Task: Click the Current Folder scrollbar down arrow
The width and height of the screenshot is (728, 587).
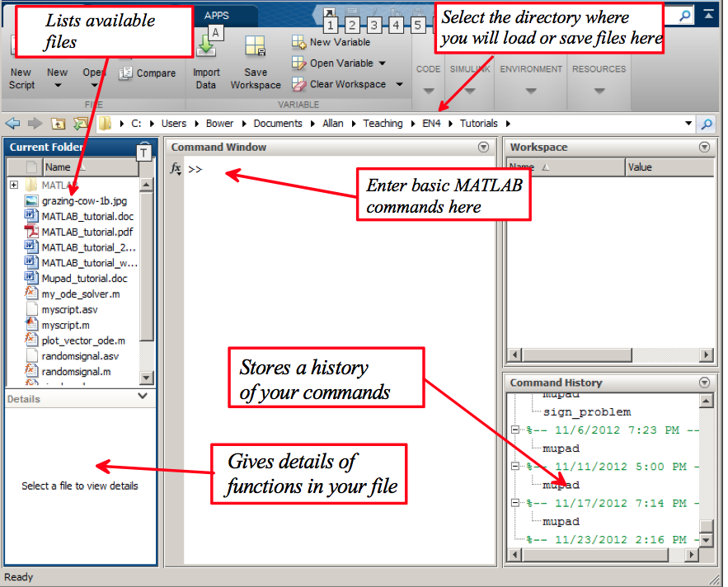Action: click(146, 378)
